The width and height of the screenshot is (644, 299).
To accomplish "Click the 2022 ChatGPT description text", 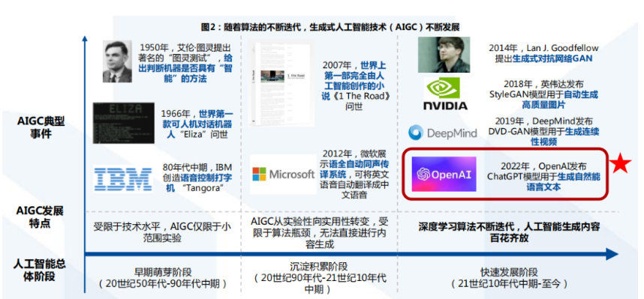I will tap(543, 176).
